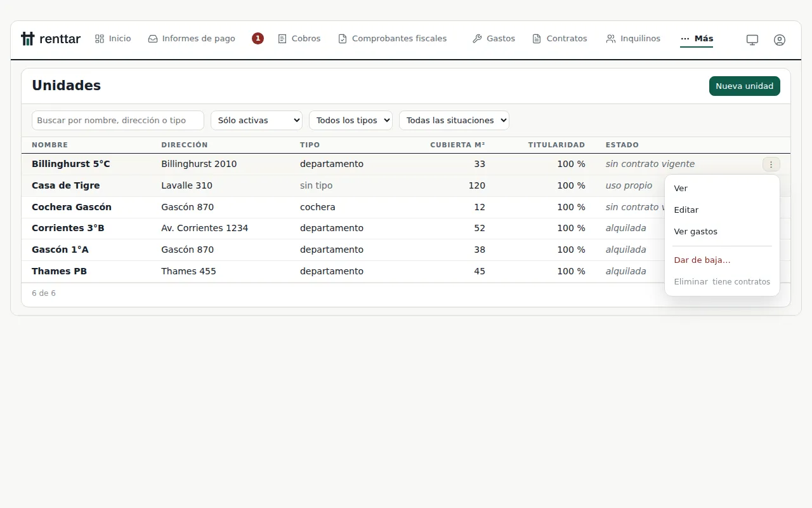The height and width of the screenshot is (508, 812).
Task: Expand the Más navigation menu
Action: (697, 39)
